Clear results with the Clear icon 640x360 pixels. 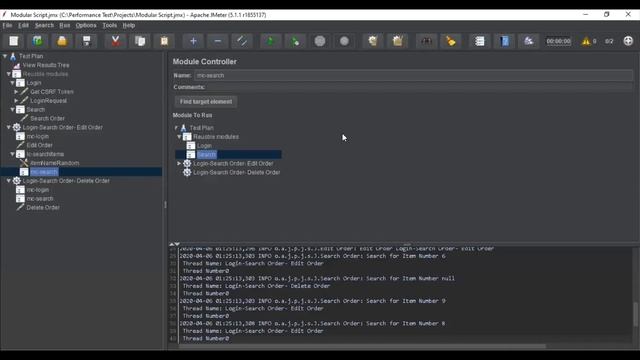coord(373,41)
